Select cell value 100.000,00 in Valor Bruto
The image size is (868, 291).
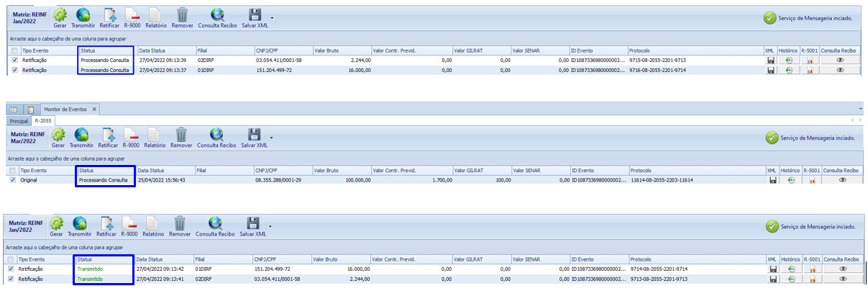coord(357,180)
